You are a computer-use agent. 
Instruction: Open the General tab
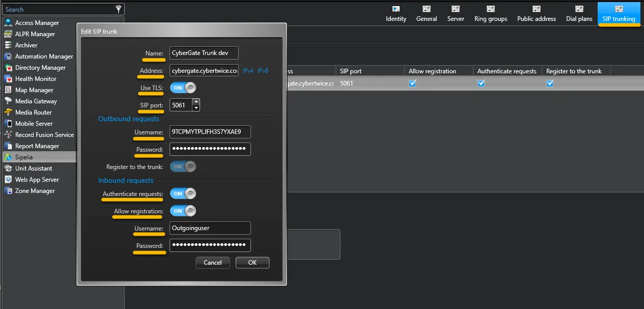pyautogui.click(x=427, y=14)
